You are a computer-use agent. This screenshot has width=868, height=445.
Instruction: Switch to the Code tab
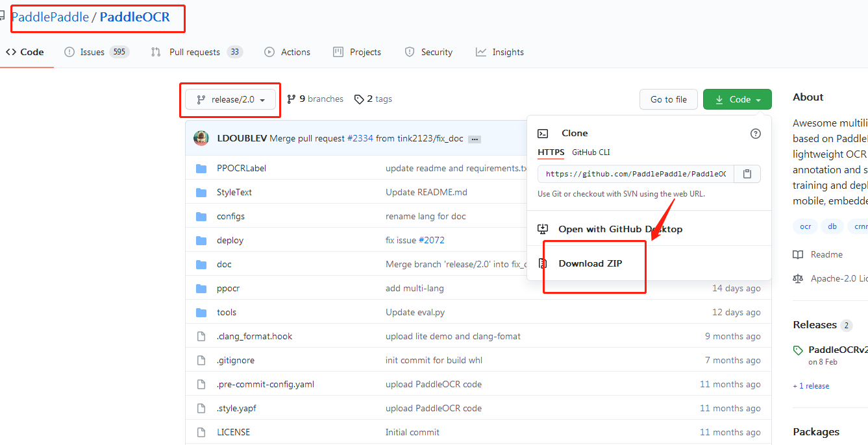pyautogui.click(x=25, y=52)
